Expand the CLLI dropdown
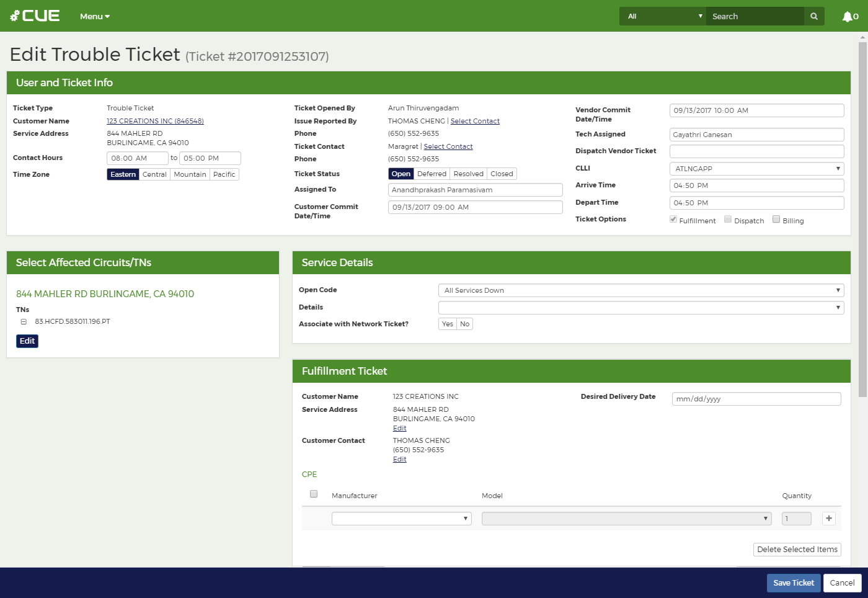The height and width of the screenshot is (598, 868). [x=756, y=169]
